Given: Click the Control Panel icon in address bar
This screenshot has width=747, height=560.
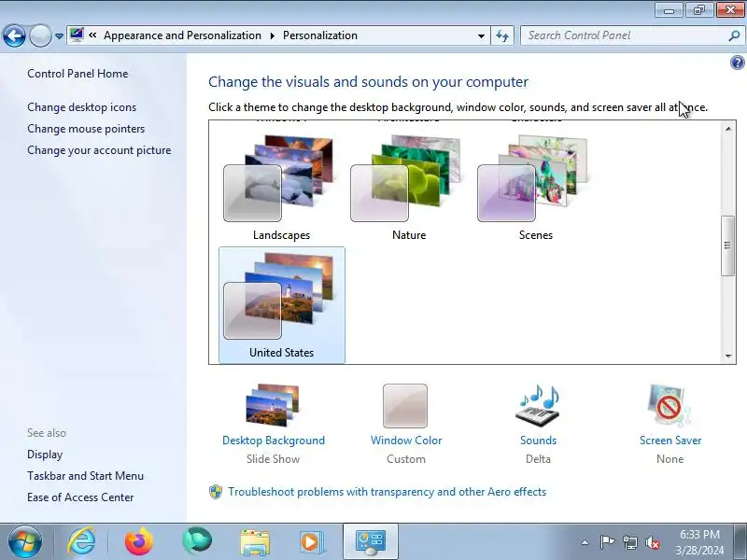Looking at the screenshot, I should (77, 35).
